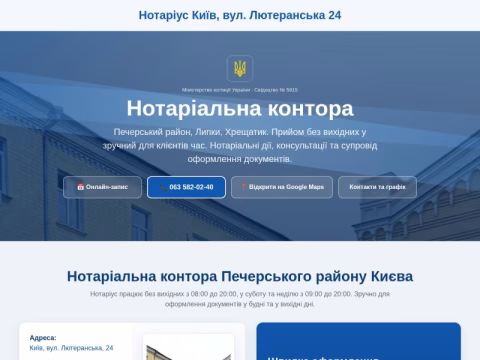Viewport: 480px width, 360px height.
Task: Click the Міністерство юстиції certificate line
Action: [x=240, y=90]
